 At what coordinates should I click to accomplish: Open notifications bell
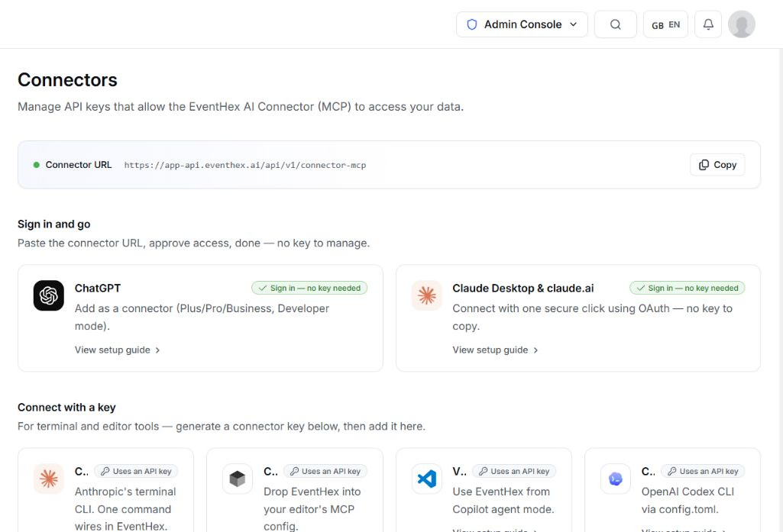tap(708, 24)
